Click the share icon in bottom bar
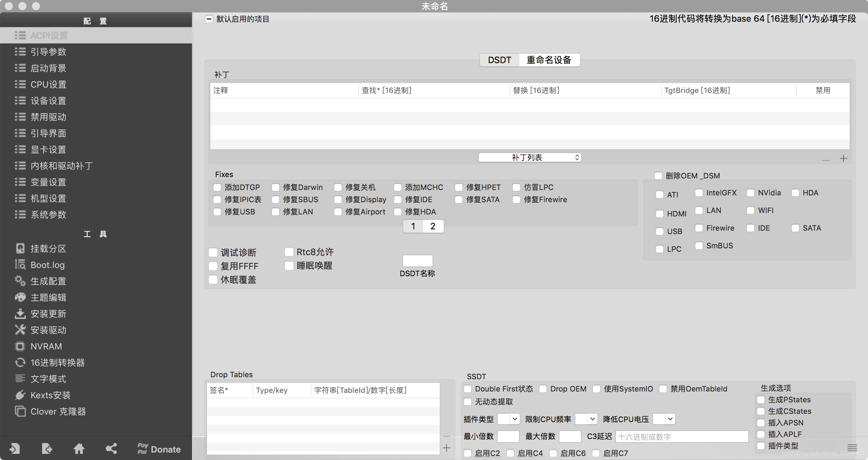This screenshot has width=868, height=460. (111, 449)
